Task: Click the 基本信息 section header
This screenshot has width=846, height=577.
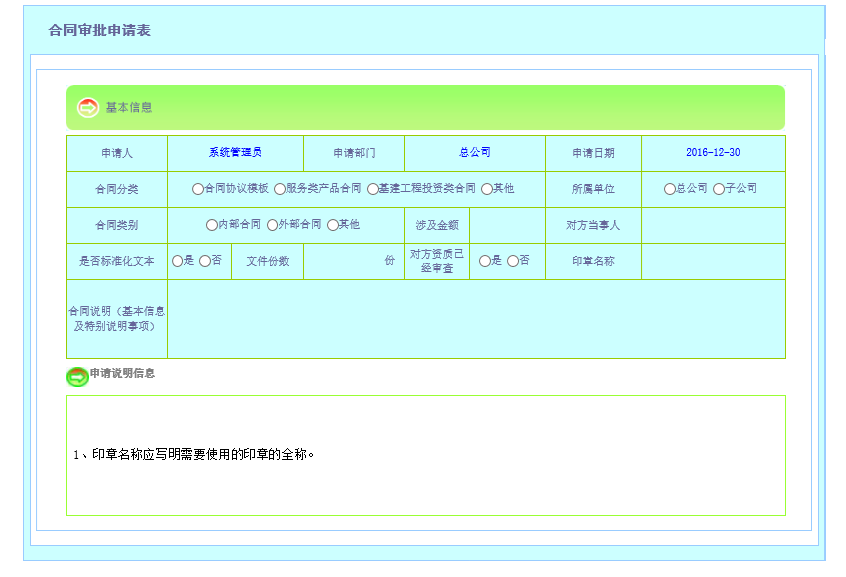Action: click(425, 107)
